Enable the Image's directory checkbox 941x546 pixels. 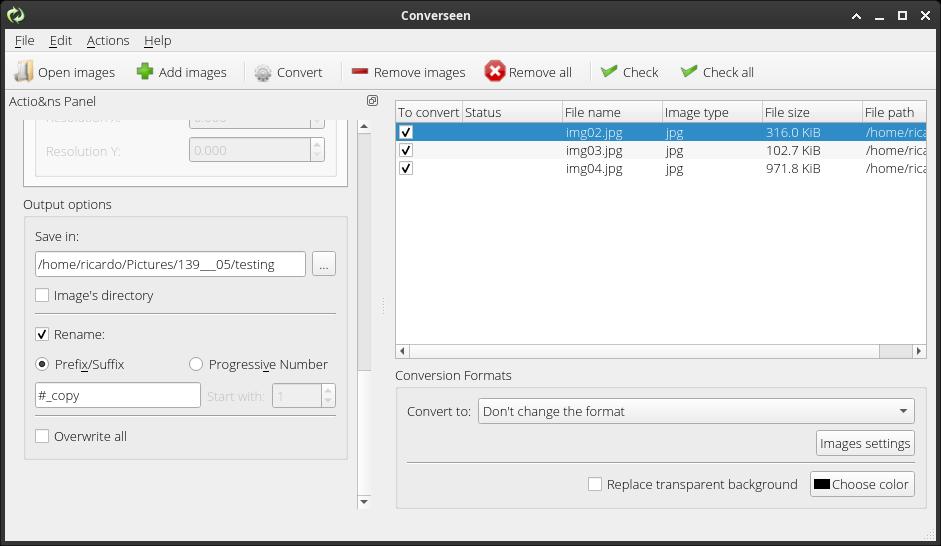click(x=42, y=296)
